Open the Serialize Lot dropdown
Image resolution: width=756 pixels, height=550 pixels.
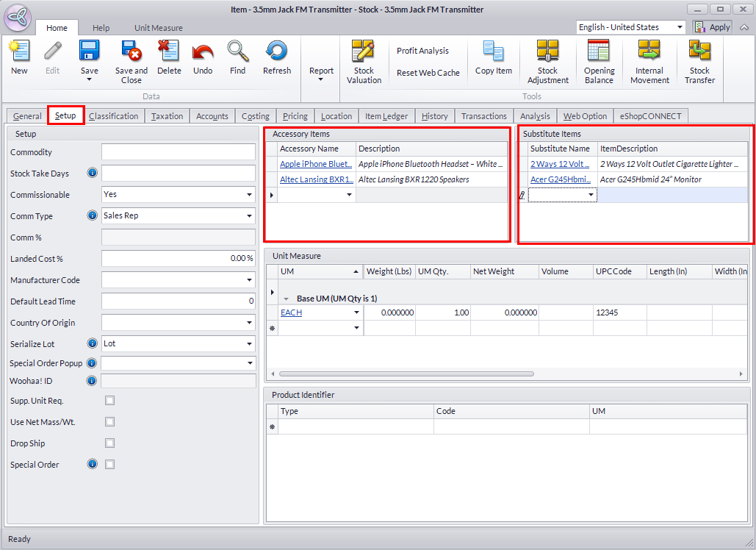point(249,343)
